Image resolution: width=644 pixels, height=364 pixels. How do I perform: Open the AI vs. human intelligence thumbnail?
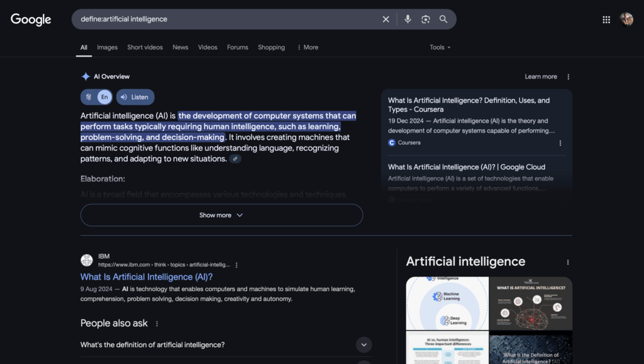(447, 348)
